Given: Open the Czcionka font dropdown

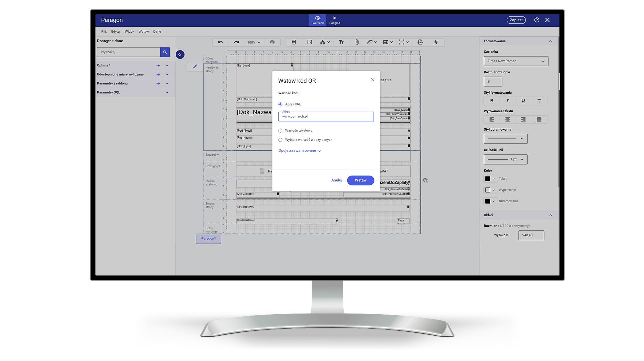Looking at the screenshot, I should [516, 61].
